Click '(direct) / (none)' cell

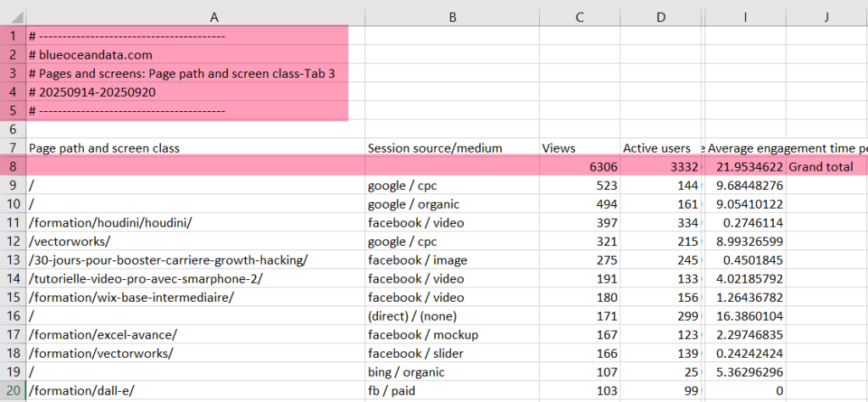453,316
